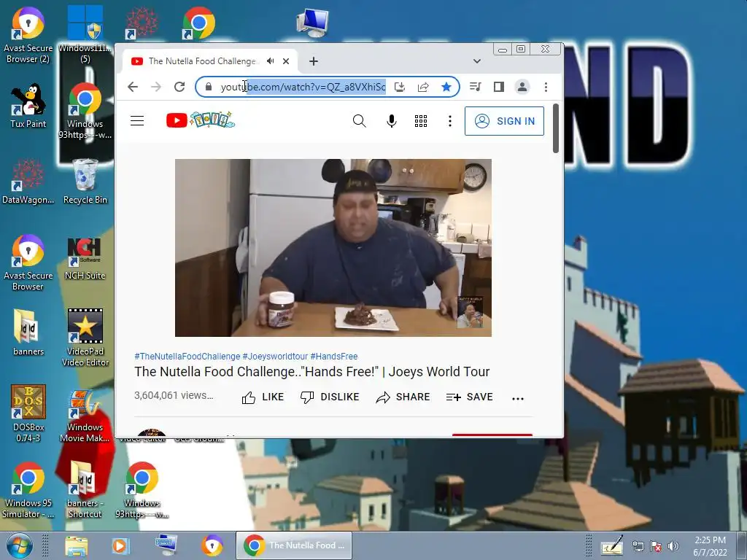This screenshot has width=747, height=560.
Task: Open a new tab with the plus button
Action: 314,61
